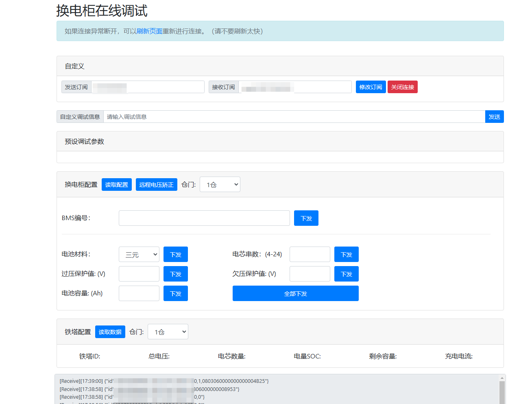This screenshot has width=532, height=404.
Task: Click the 剩余容量: label
Action: click(x=383, y=356)
